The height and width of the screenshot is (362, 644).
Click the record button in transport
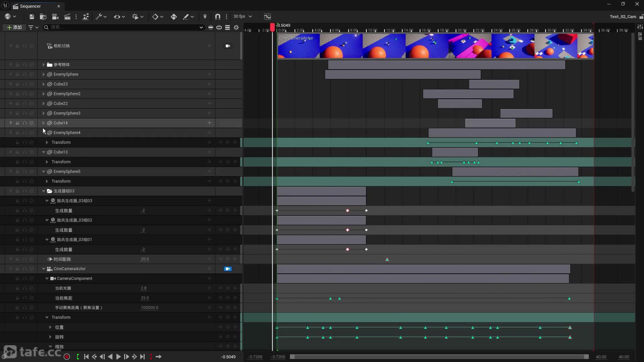67,357
